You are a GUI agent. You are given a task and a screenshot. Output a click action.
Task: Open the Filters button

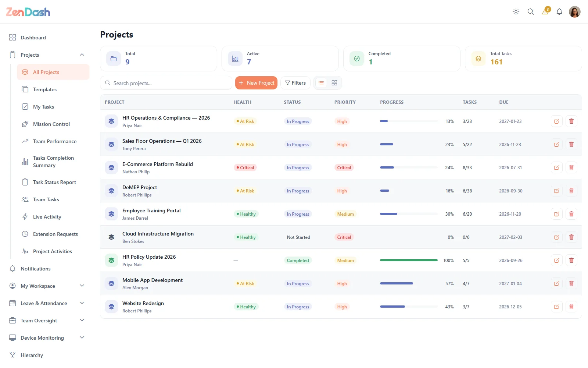[295, 83]
